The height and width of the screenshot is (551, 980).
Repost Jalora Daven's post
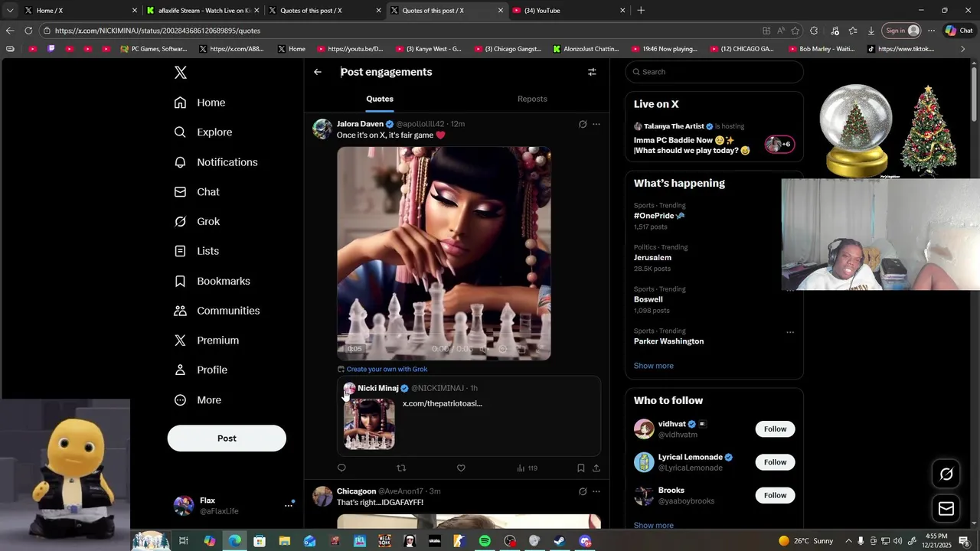[401, 468]
